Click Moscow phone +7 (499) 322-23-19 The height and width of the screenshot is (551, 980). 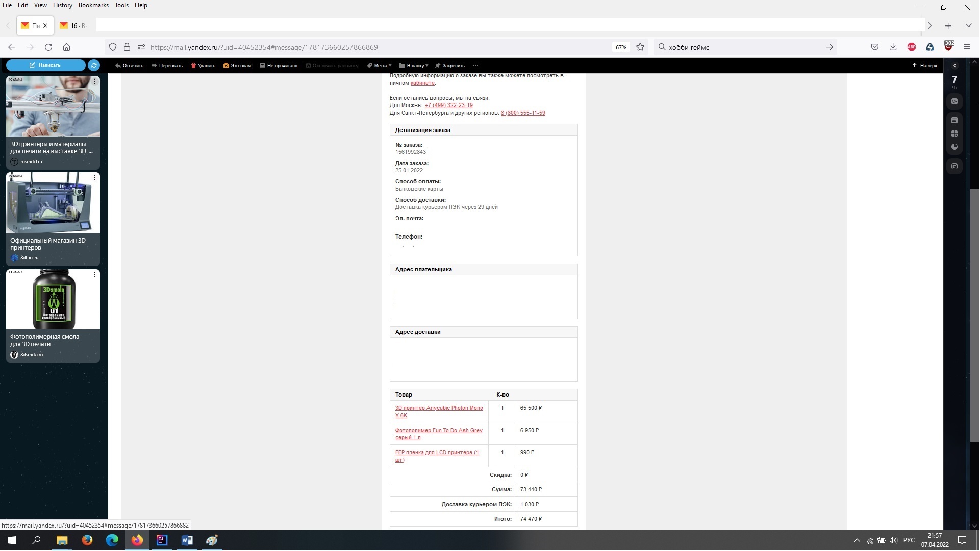448,106
